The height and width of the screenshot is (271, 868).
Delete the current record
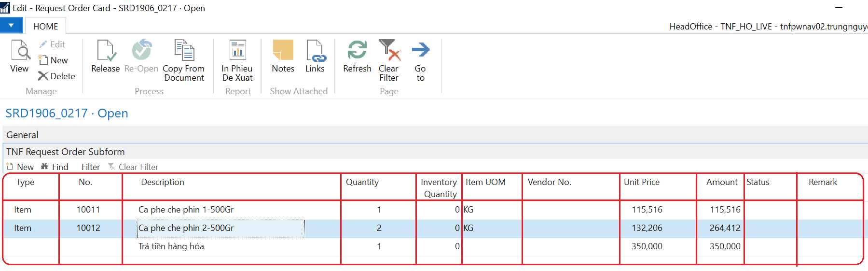pyautogui.click(x=57, y=76)
